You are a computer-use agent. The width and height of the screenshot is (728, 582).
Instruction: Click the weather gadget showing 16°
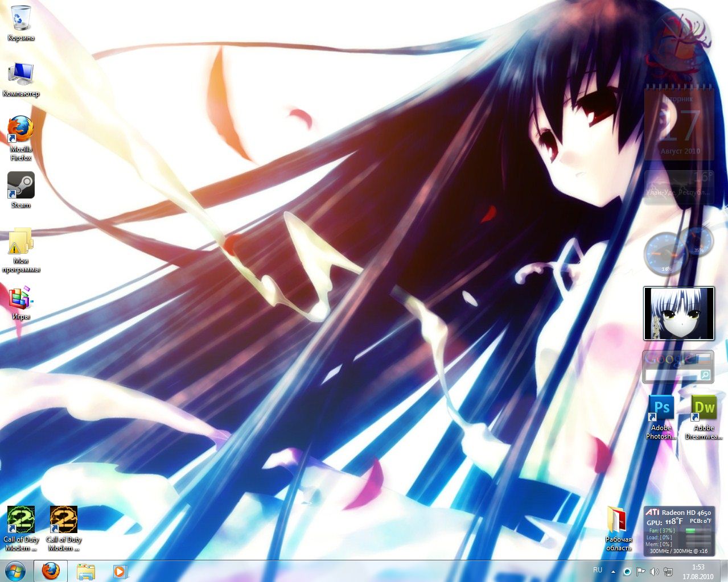[x=679, y=187]
